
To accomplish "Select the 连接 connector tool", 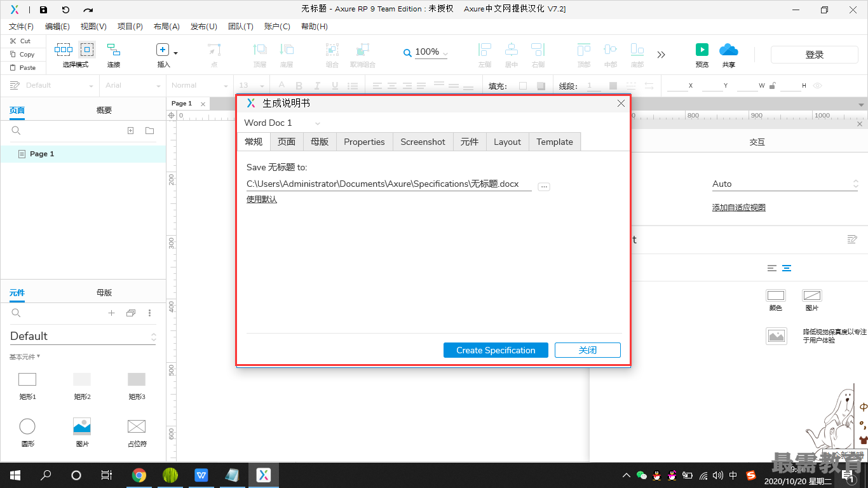I will [x=114, y=50].
